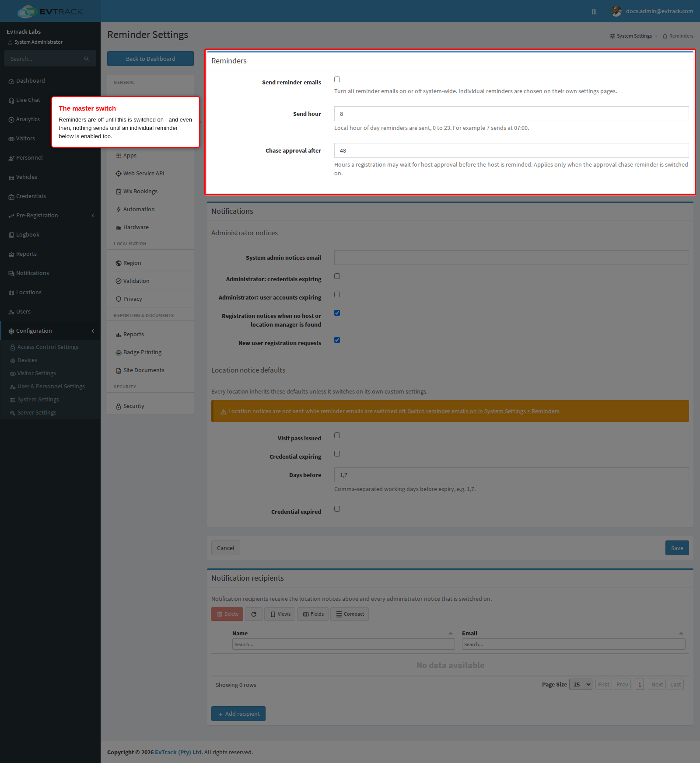
Task: Open the Security settings entry
Action: [x=150, y=406]
